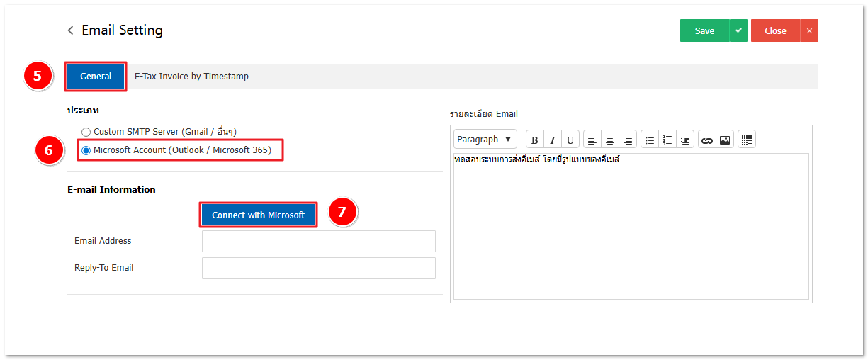The image size is (868, 360).
Task: Insert a hyperlink into the email
Action: click(x=707, y=140)
